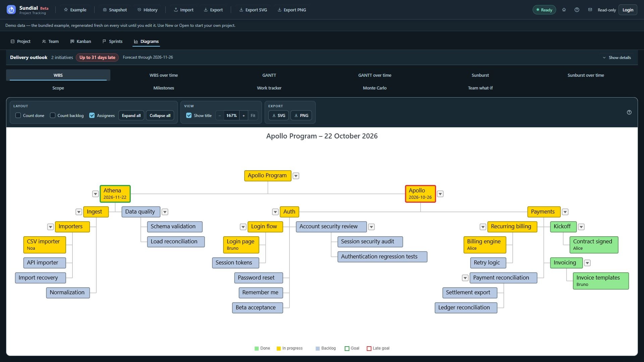This screenshot has height=362, width=644.
Task: Open the Scope diagram tab
Action: 58,88
